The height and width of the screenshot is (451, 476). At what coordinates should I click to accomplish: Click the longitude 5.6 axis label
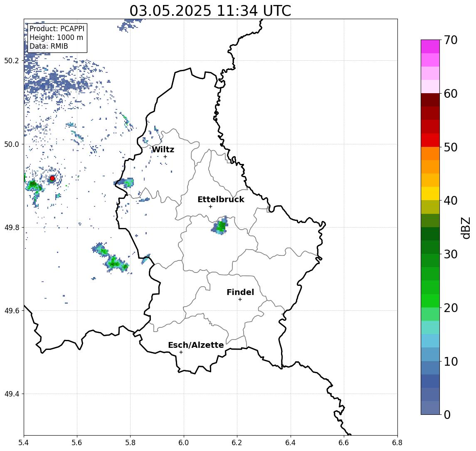pyautogui.click(x=77, y=443)
